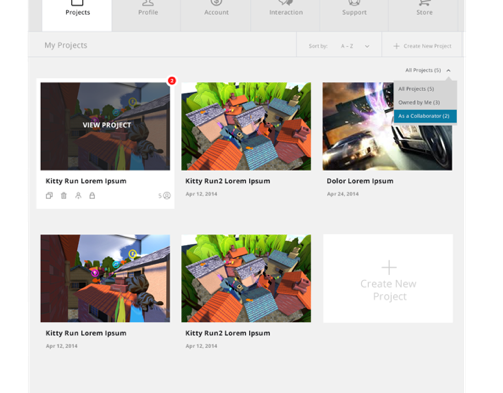The image size is (503, 393).
Task: Click VIEW PROJECT on Kitty Run thumbnail
Action: 107,125
